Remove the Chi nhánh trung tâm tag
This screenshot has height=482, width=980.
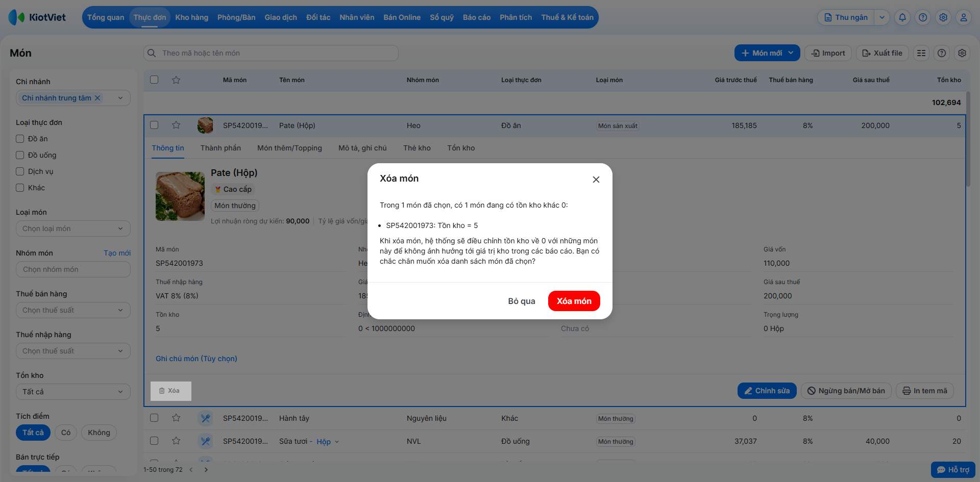[x=97, y=98]
